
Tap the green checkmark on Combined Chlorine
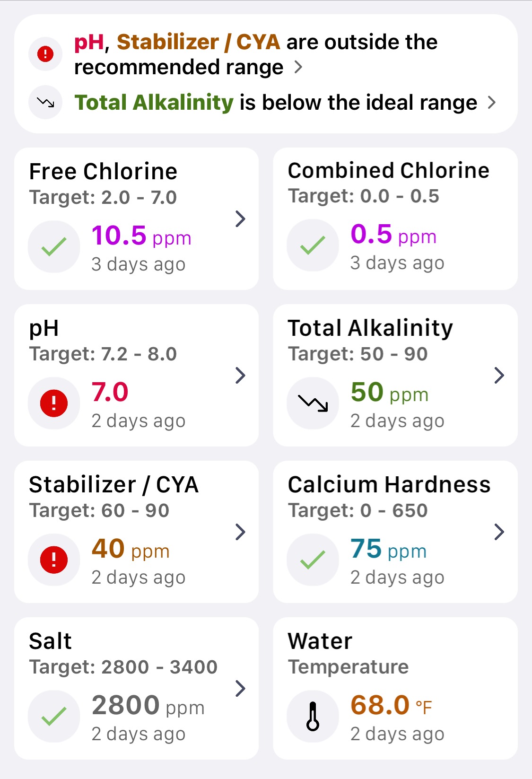tap(313, 245)
